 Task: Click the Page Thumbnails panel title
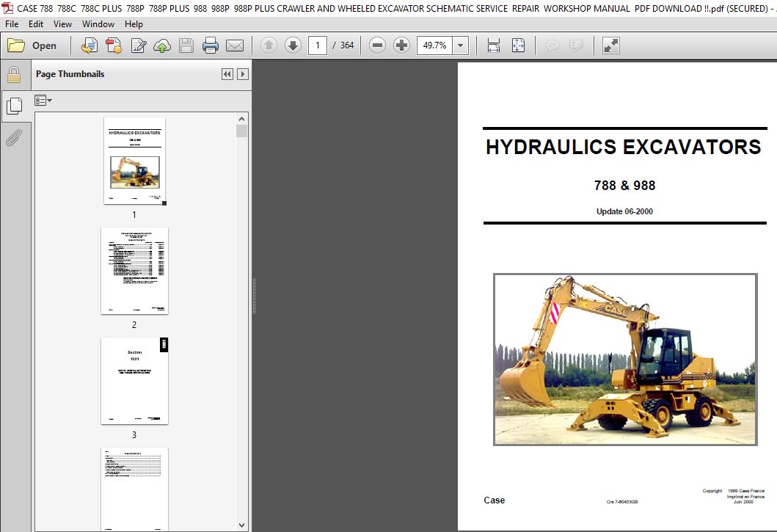click(x=70, y=74)
